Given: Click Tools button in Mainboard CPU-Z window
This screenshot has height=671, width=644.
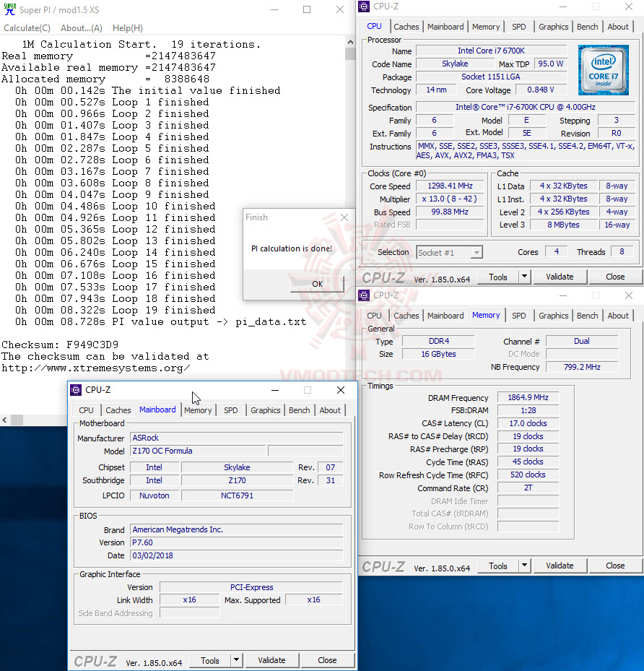Looking at the screenshot, I should click(209, 661).
